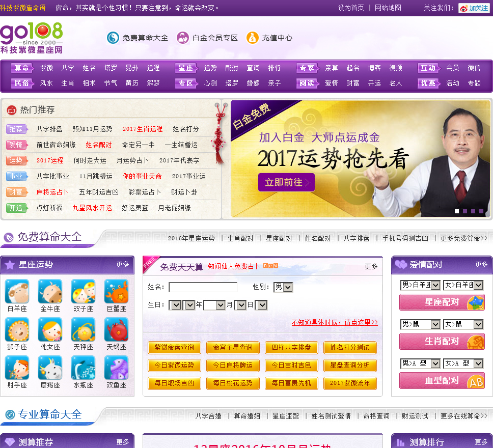Open the 男>鼠 Chinese zodiac dropdown
The height and width of the screenshot is (448, 493).
(x=420, y=324)
